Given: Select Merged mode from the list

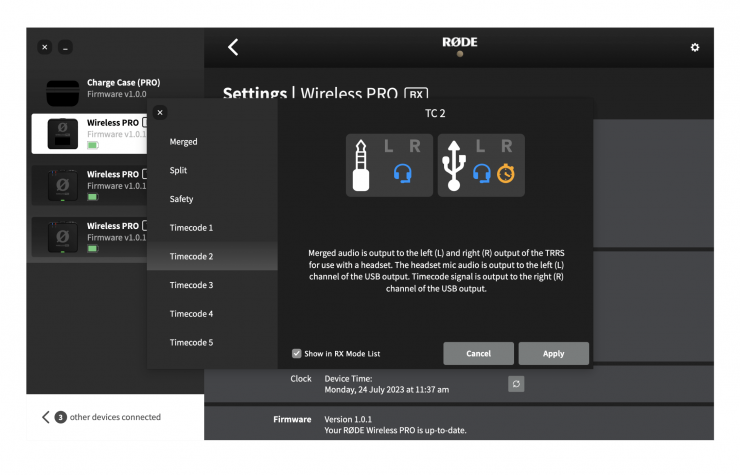Looking at the screenshot, I should click(x=184, y=142).
